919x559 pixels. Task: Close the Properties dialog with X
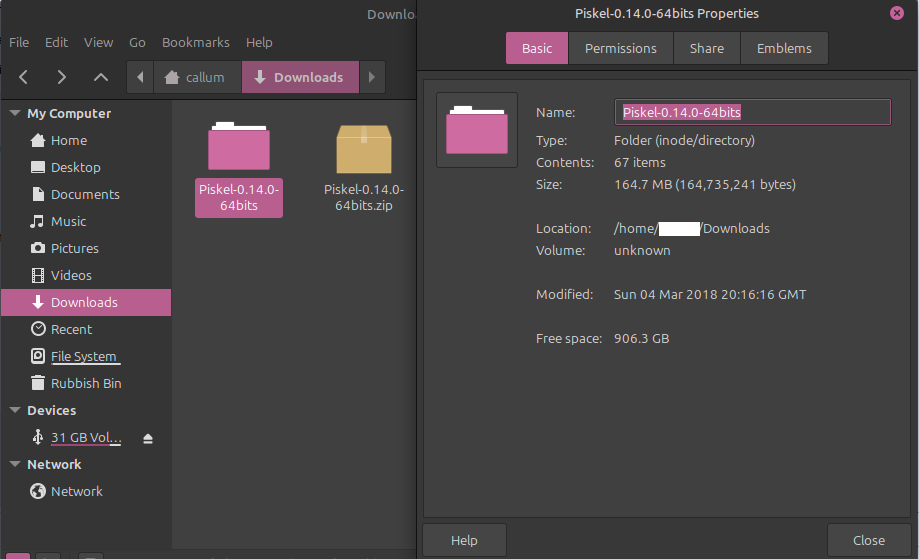pyautogui.click(x=897, y=13)
